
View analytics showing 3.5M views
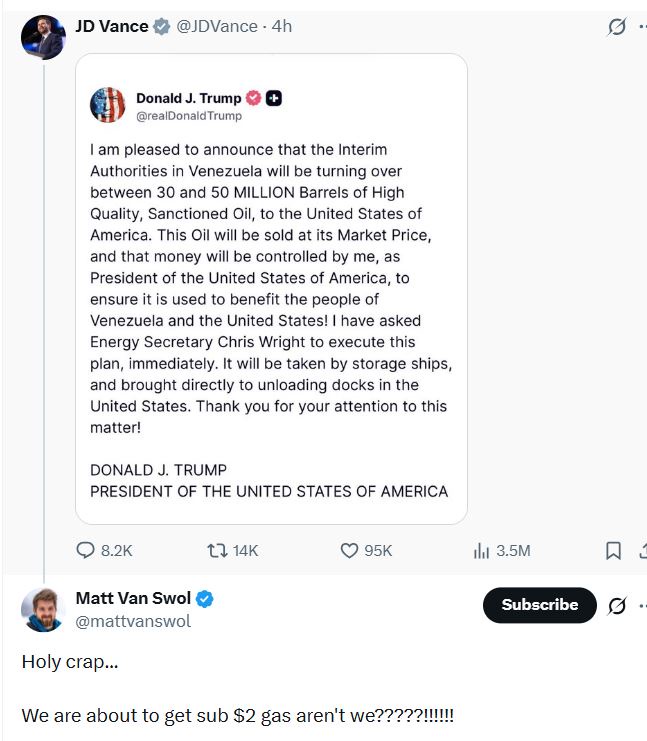pos(482,550)
